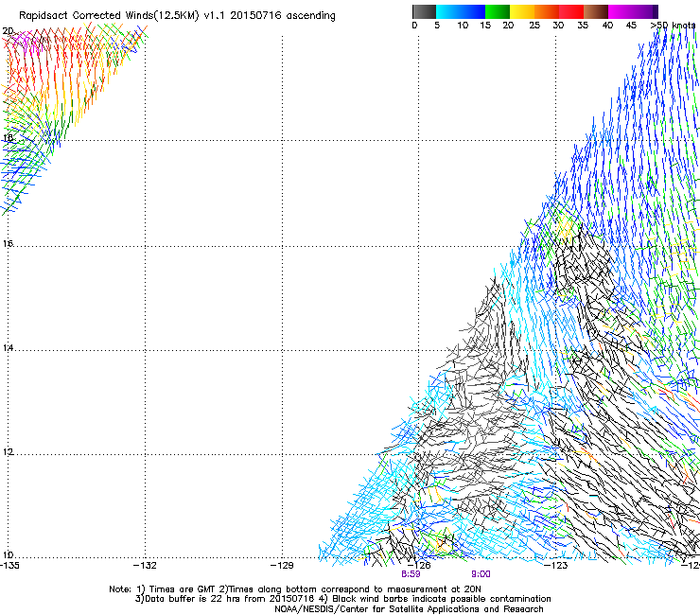The height and width of the screenshot is (615, 700).
Task: Click the purple '8:59' time label
Action: pyautogui.click(x=411, y=574)
